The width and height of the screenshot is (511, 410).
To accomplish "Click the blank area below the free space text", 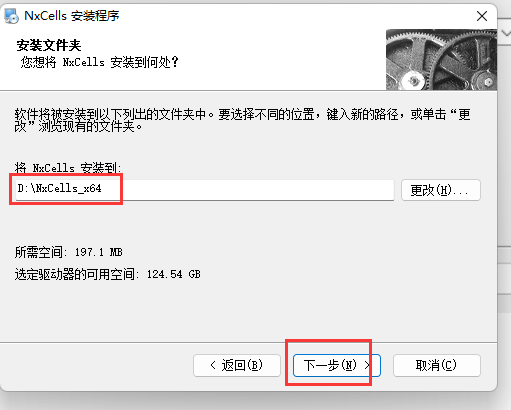I will [248, 310].
